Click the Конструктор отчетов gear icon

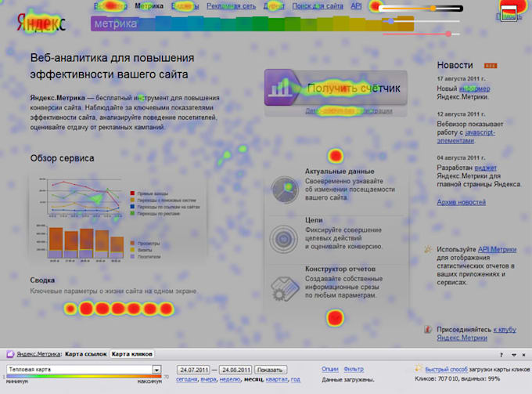point(282,284)
